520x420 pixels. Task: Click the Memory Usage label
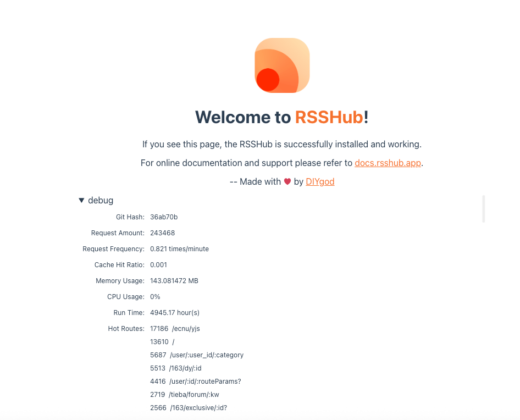click(120, 281)
